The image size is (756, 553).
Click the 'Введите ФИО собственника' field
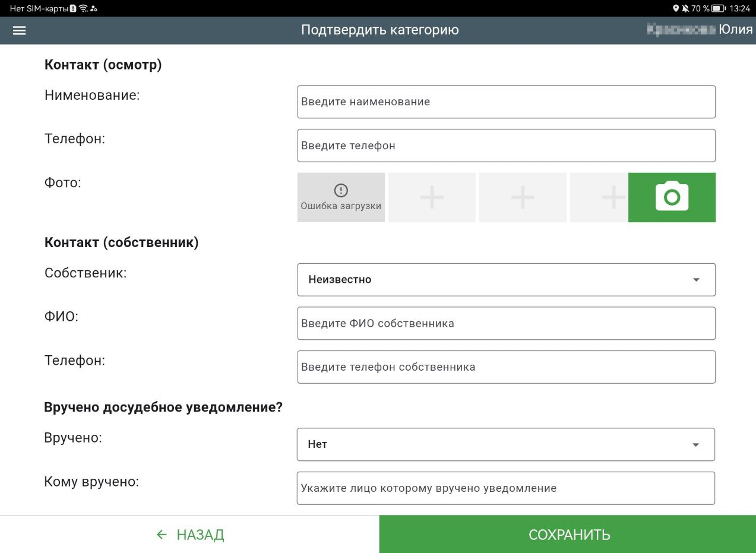(506, 324)
